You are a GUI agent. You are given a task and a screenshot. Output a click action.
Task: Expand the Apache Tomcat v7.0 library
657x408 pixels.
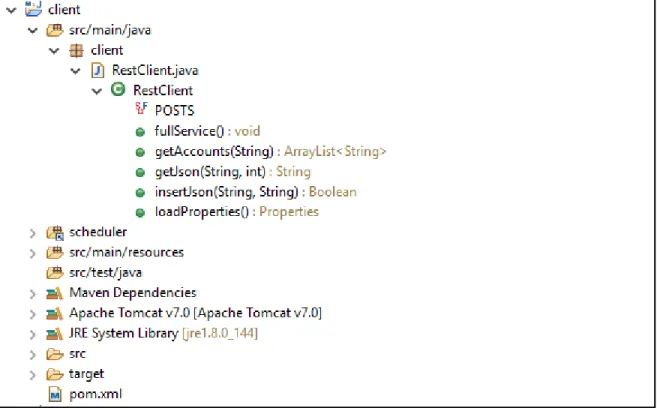tap(33, 314)
